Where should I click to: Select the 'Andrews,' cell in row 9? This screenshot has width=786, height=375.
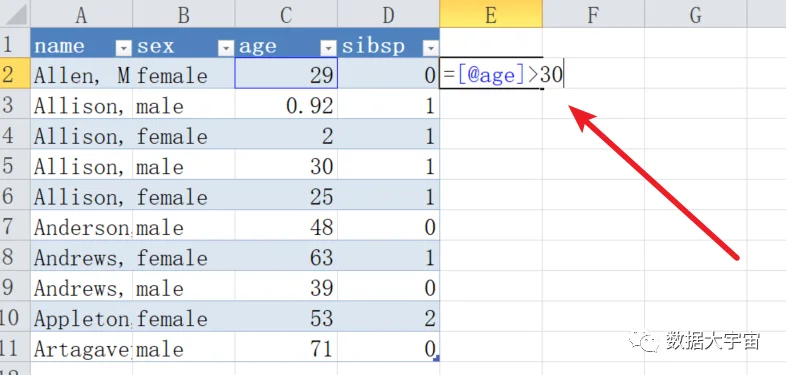click(x=81, y=286)
